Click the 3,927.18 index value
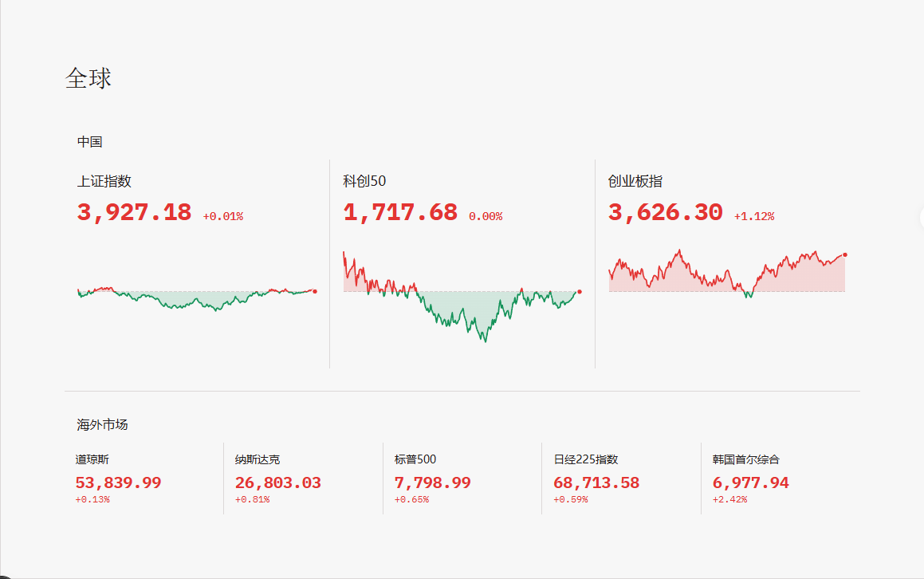This screenshot has height=579, width=924. 135,212
